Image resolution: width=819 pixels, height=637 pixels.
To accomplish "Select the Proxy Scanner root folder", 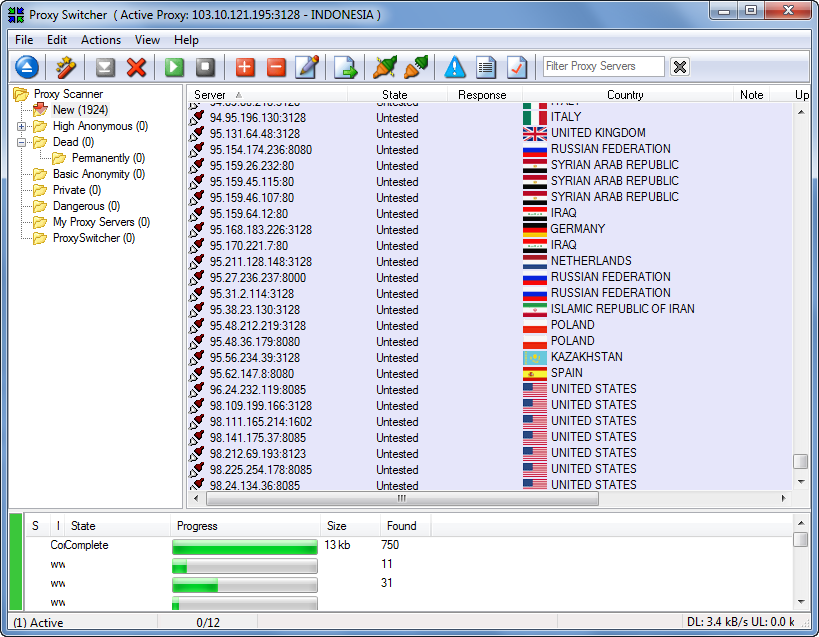I will 68,94.
